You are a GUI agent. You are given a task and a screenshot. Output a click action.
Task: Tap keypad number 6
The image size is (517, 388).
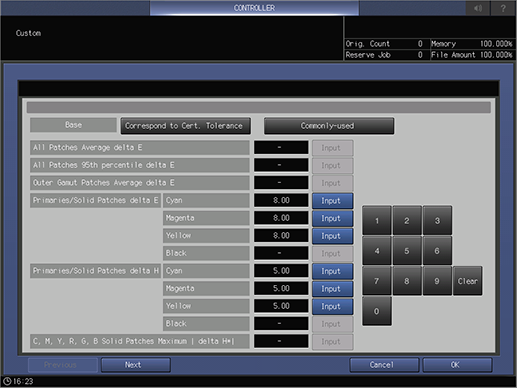point(437,251)
